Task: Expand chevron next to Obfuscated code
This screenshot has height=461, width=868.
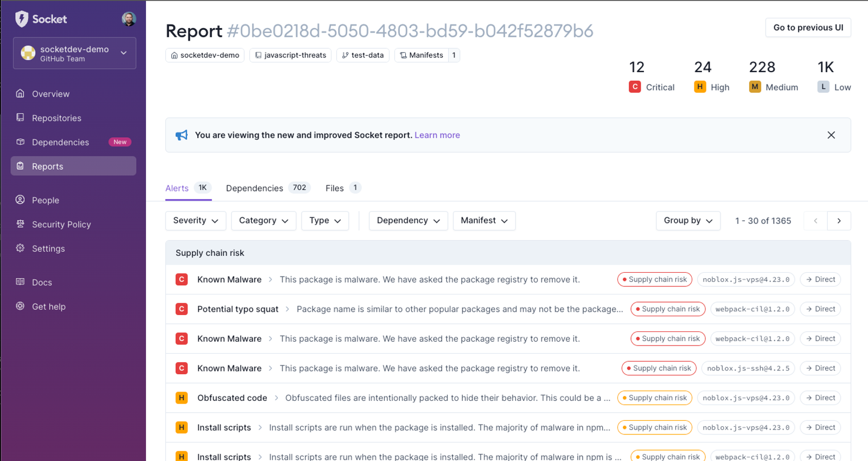Action: [x=276, y=398]
